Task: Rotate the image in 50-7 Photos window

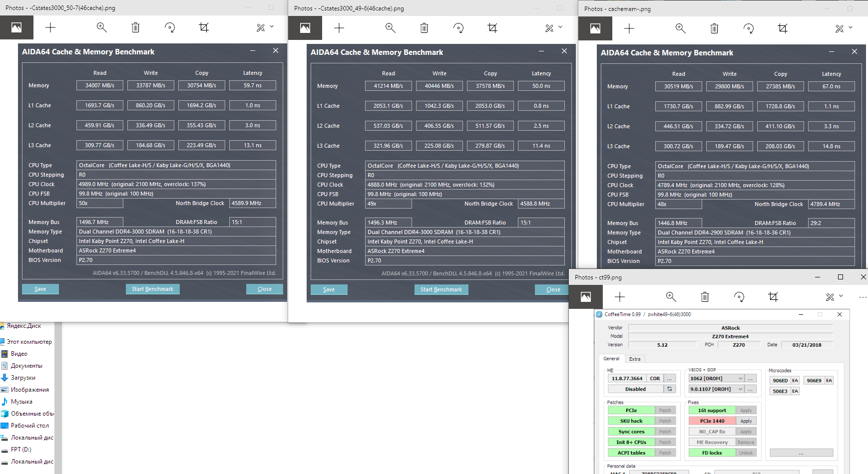Action: point(170,27)
